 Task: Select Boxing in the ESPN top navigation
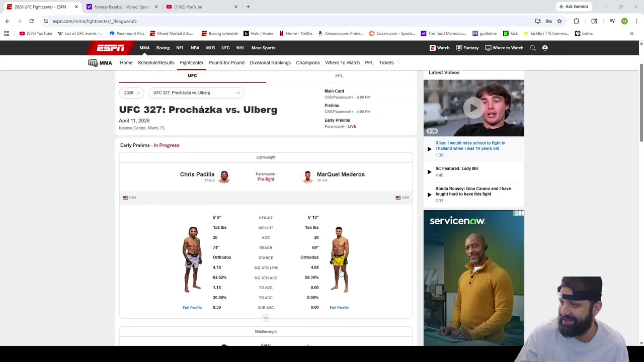tap(163, 48)
